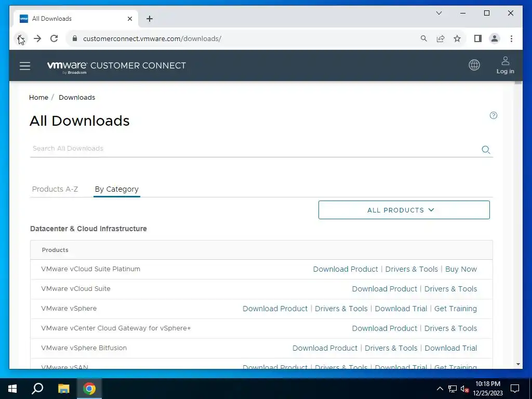Click the Downloads breadcrumb

(77, 97)
